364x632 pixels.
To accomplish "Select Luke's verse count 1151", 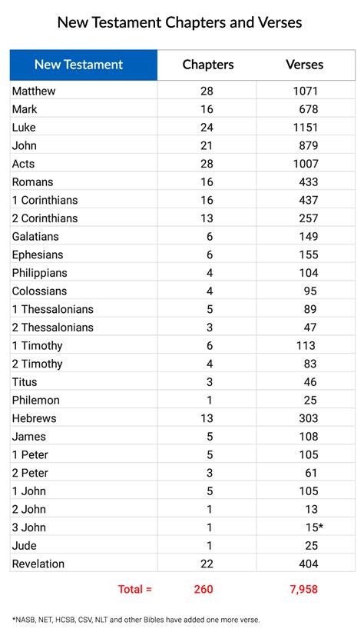I will click(x=306, y=128).
